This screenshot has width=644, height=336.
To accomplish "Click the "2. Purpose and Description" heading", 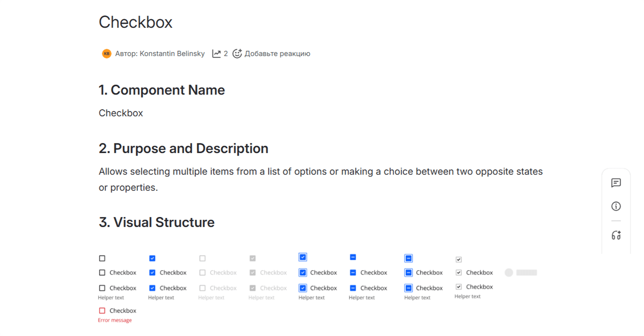I will click(183, 148).
